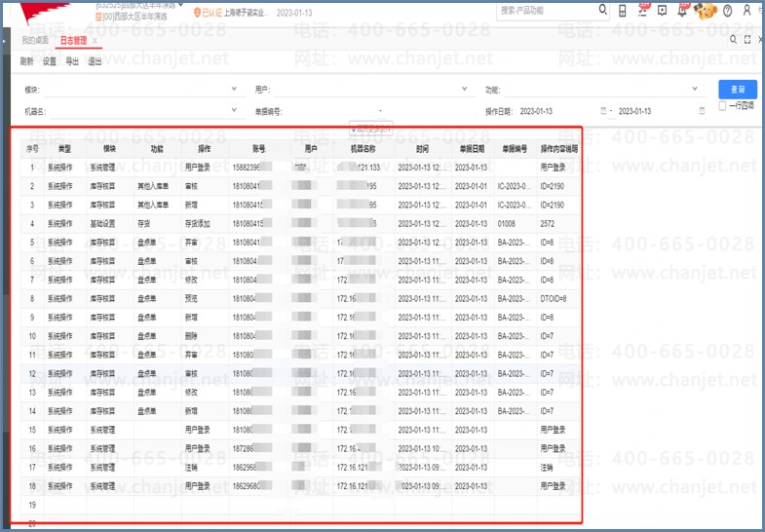Click the 删除 operation cell in row 10

191,336
